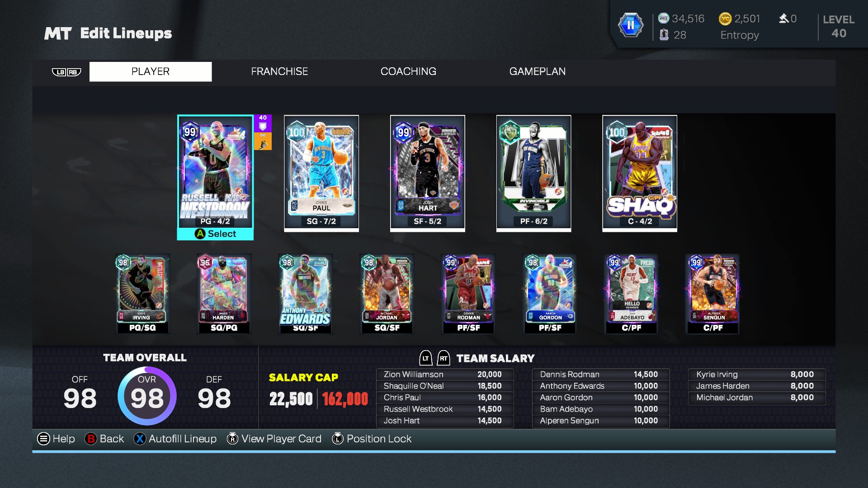The height and width of the screenshot is (488, 868).
Task: Toggle Position Lock
Action: pyautogui.click(x=372, y=439)
